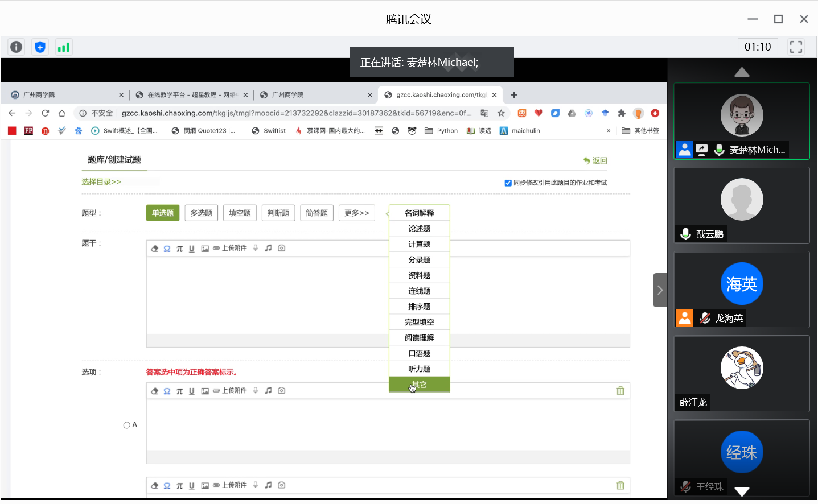
Task: Check the network signal bars icon
Action: tap(63, 47)
